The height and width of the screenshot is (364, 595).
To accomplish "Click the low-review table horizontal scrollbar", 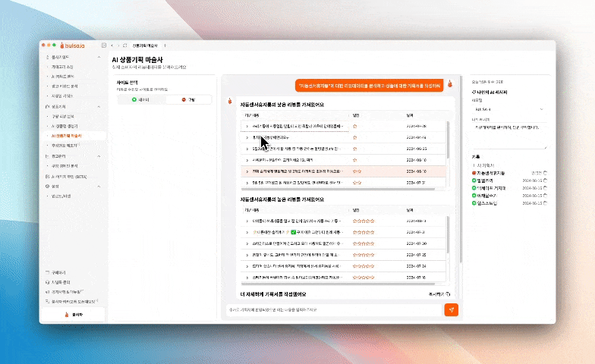I will pyautogui.click(x=338, y=188).
